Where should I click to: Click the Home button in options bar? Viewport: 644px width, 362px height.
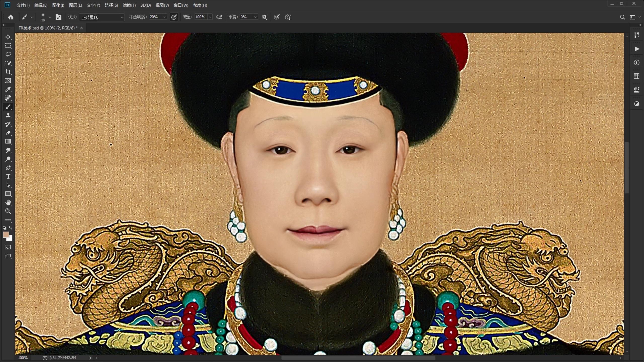11,17
